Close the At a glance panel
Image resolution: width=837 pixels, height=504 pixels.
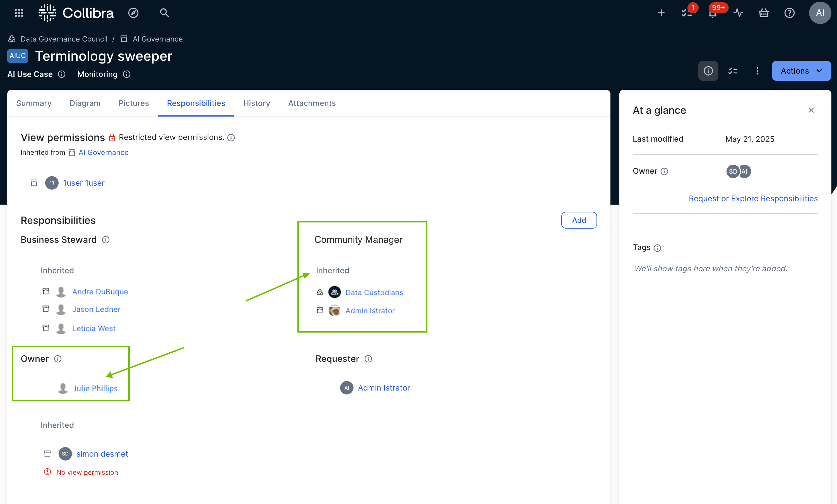[811, 110]
